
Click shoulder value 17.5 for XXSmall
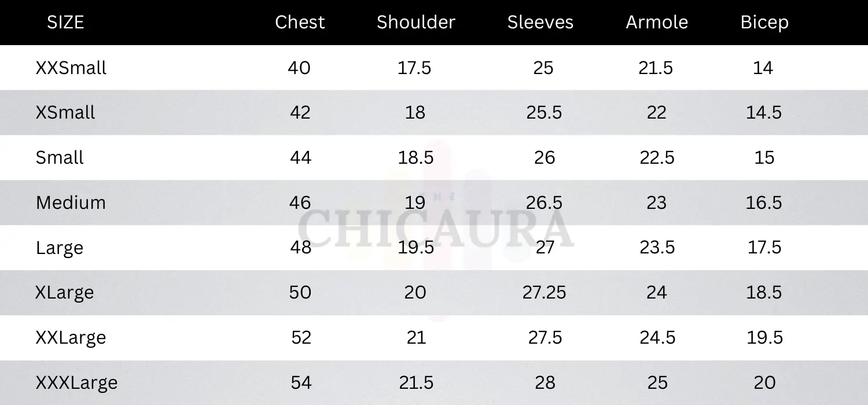(414, 68)
